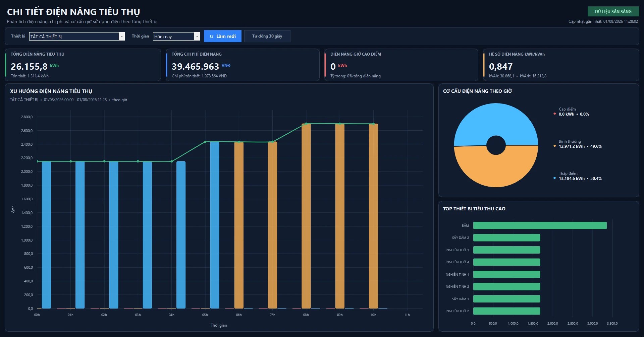Click "Tỷ trọng: 0% tổng điện năng" text
This screenshot has height=337, width=644.
pyautogui.click(x=356, y=76)
